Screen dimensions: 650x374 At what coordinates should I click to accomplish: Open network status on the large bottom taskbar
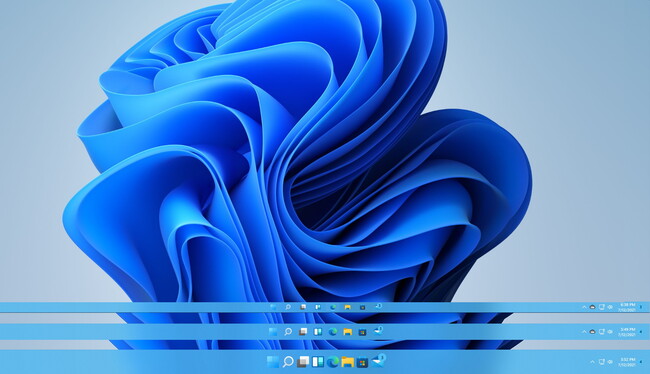point(602,362)
